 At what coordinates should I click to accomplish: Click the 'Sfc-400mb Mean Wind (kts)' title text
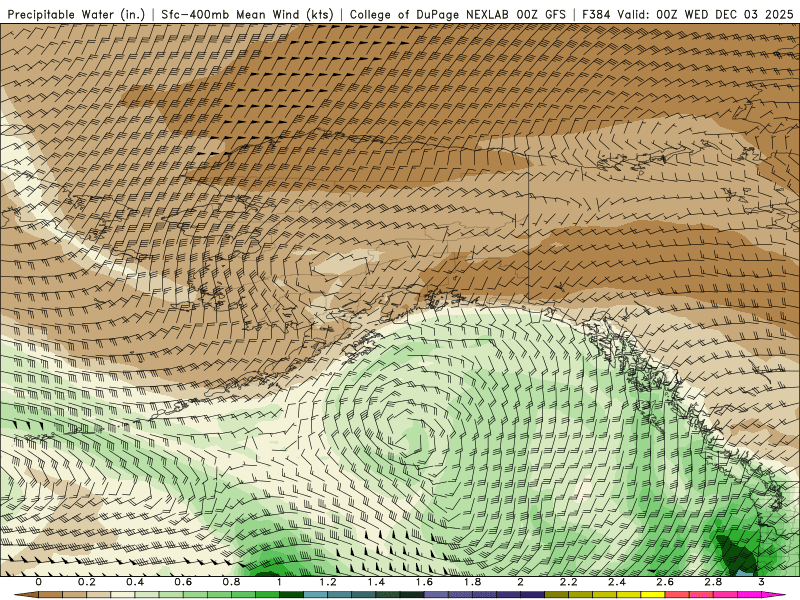pos(247,15)
